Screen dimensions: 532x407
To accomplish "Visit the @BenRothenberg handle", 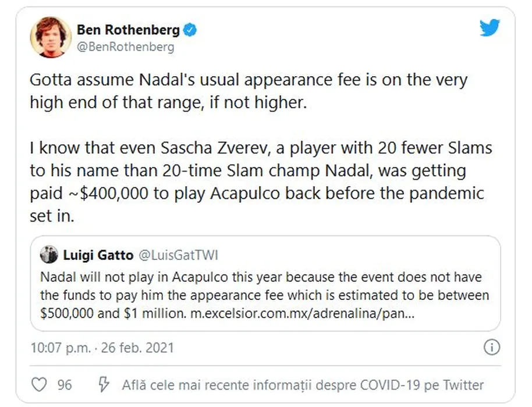I will (x=125, y=47).
